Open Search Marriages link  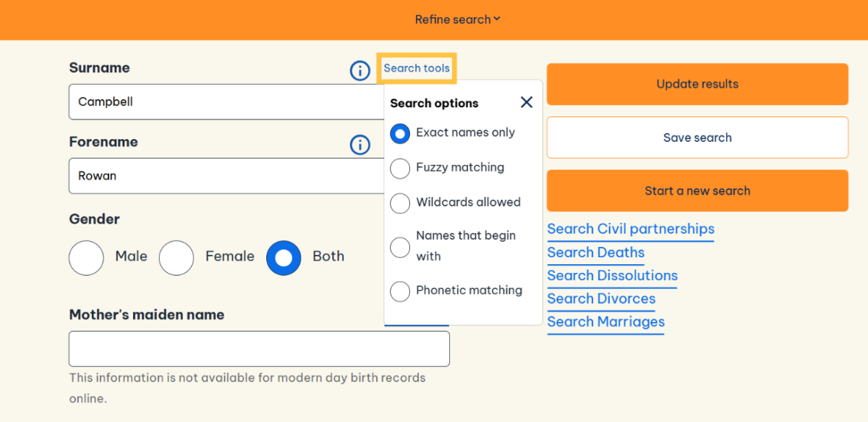pos(606,322)
